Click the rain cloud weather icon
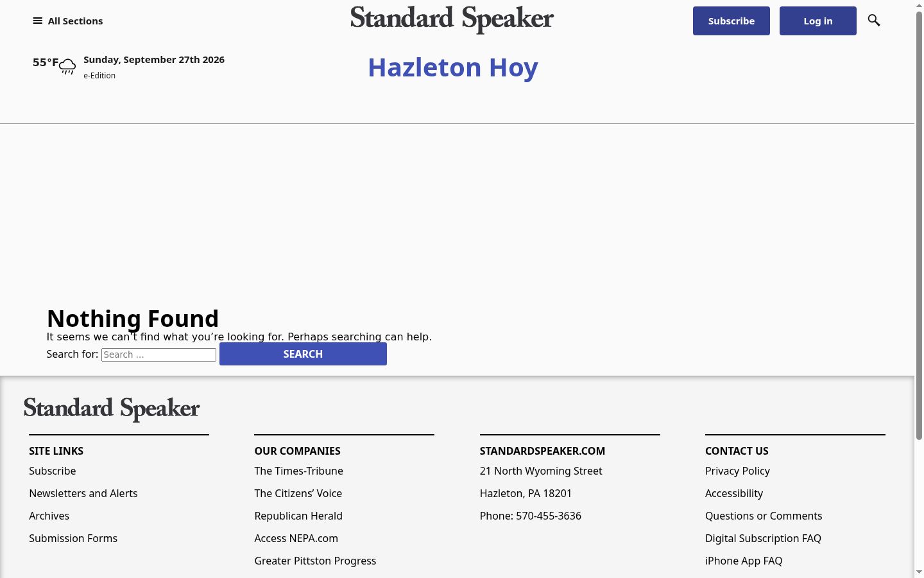Screen dimensions: 924x578 (x=67, y=66)
